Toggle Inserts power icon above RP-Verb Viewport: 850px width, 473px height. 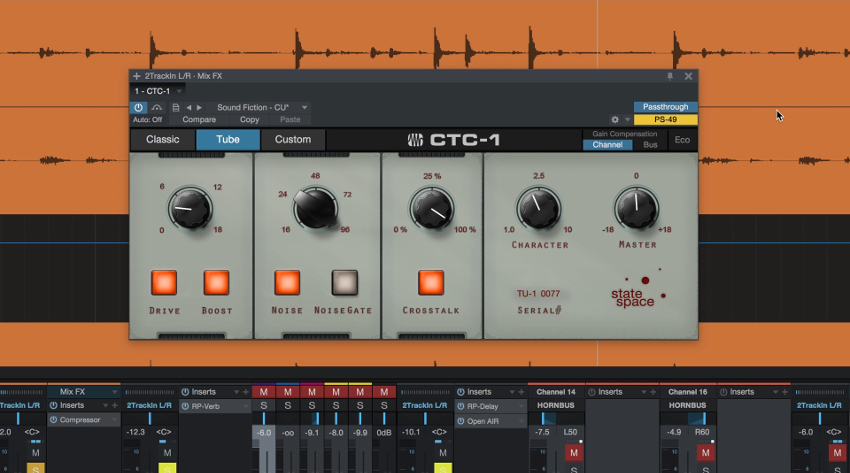pyautogui.click(x=185, y=392)
